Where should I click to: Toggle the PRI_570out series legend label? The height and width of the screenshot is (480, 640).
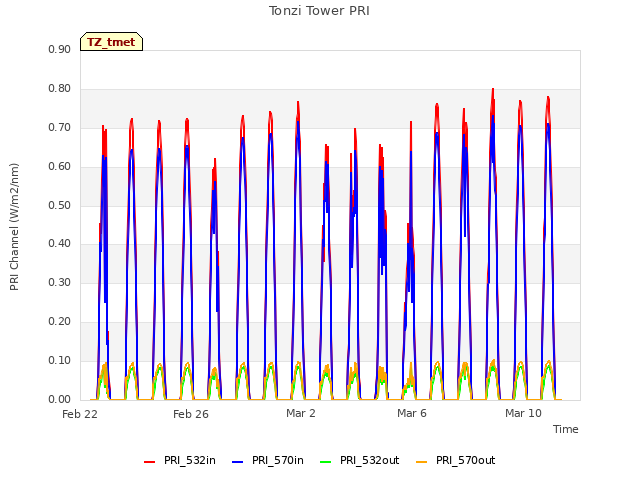(x=465, y=460)
